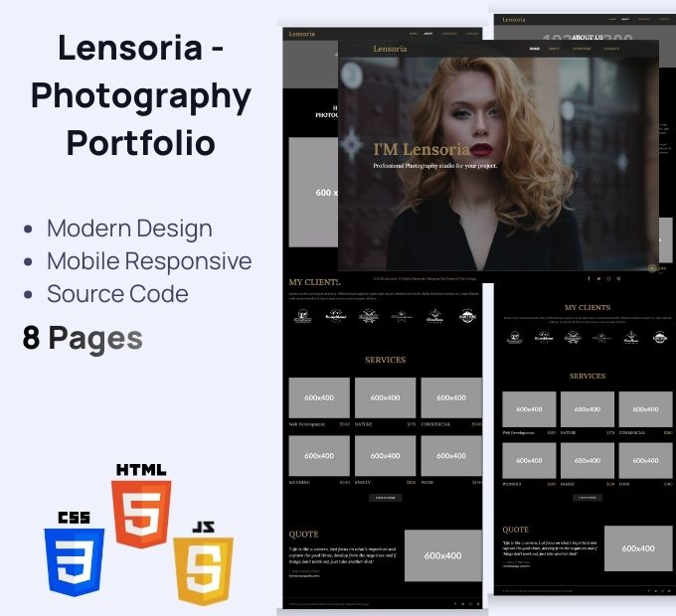Open FOOD service thumbnail in left mockup

(451, 456)
